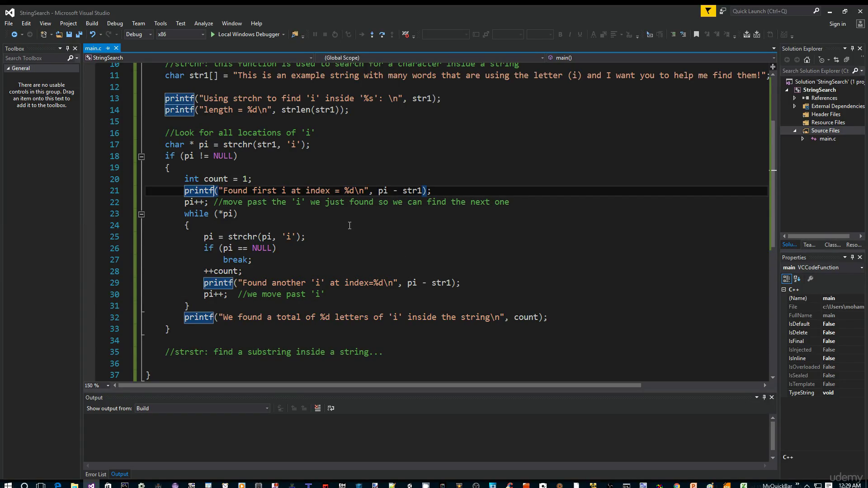
Task: Open the Analyze menu
Action: tap(203, 23)
